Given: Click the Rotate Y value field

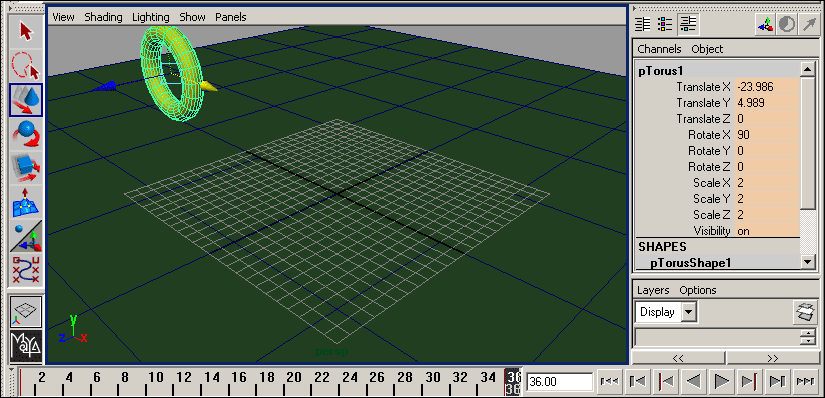Looking at the screenshot, I should pyautogui.click(x=767, y=151).
